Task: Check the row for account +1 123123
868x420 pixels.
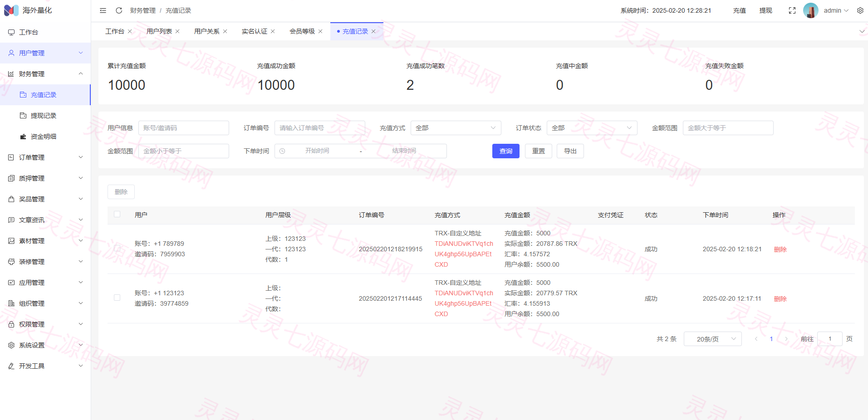Action: [117, 298]
